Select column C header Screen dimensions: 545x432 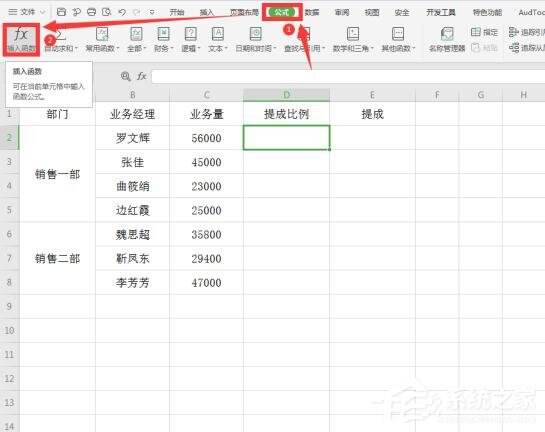click(206, 95)
